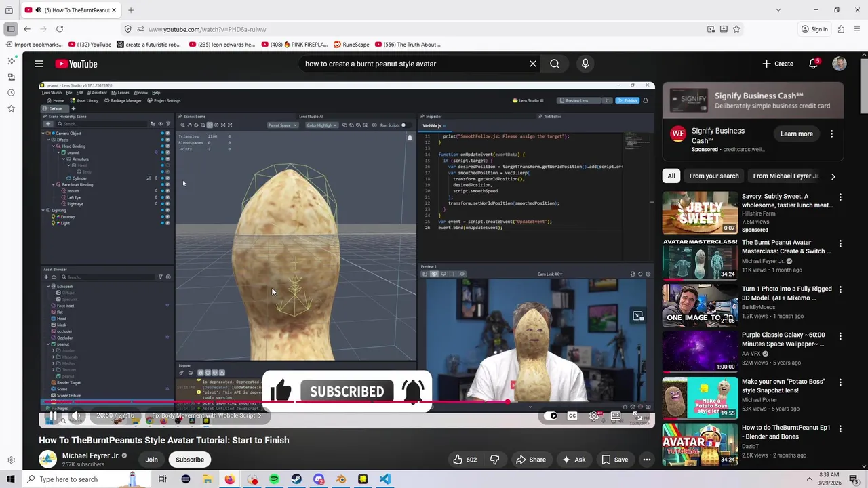Viewport: 868px width, 488px height.
Task: Open more actions ellipsis below video
Action: (x=647, y=460)
